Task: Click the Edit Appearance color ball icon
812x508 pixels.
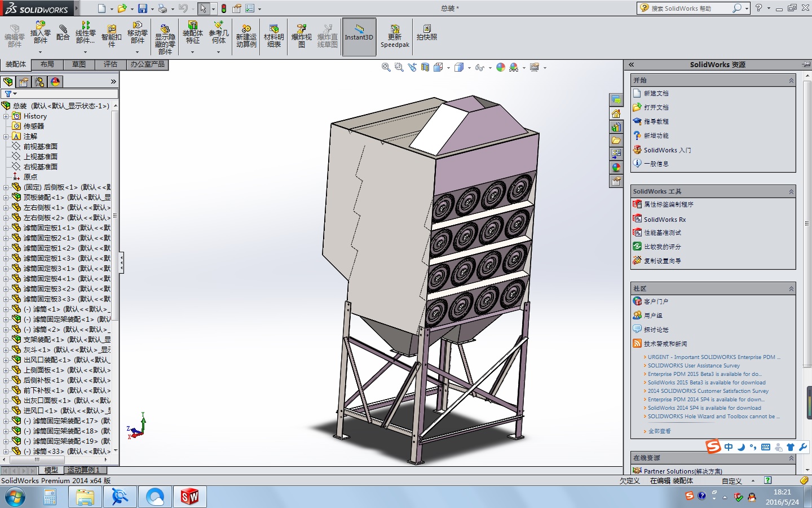Action: [x=501, y=67]
